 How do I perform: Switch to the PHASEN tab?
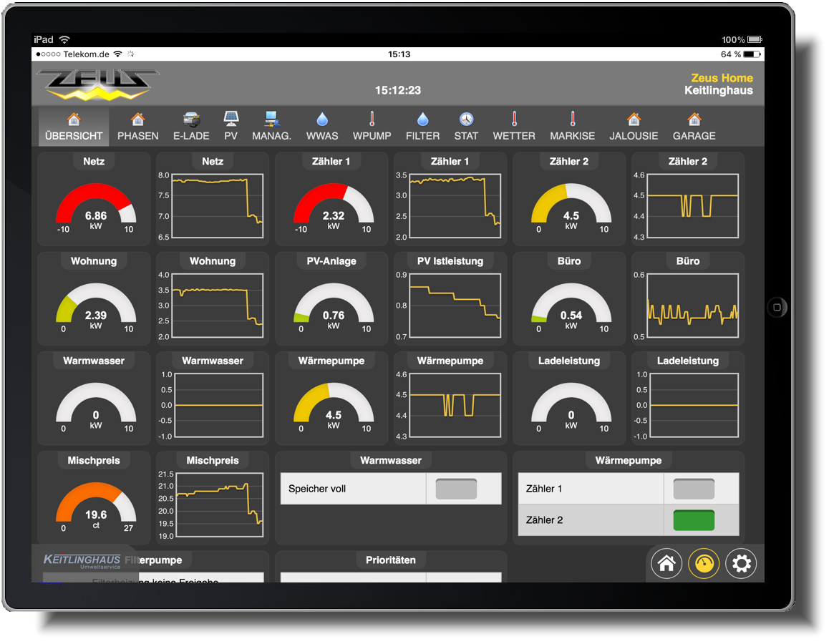coord(139,127)
